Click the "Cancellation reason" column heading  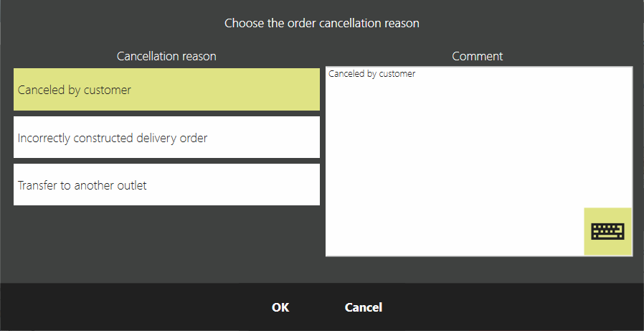click(x=166, y=55)
